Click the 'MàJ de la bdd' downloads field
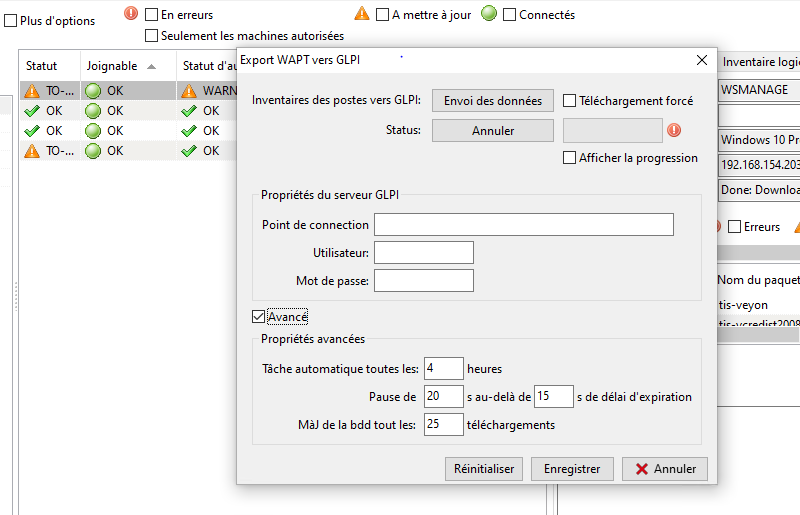 click(x=444, y=425)
